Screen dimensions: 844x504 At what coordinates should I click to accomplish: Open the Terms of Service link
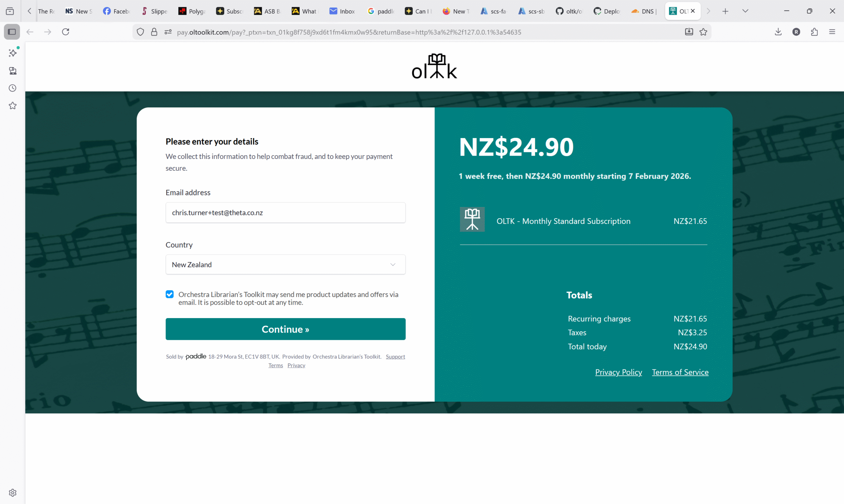pos(680,372)
